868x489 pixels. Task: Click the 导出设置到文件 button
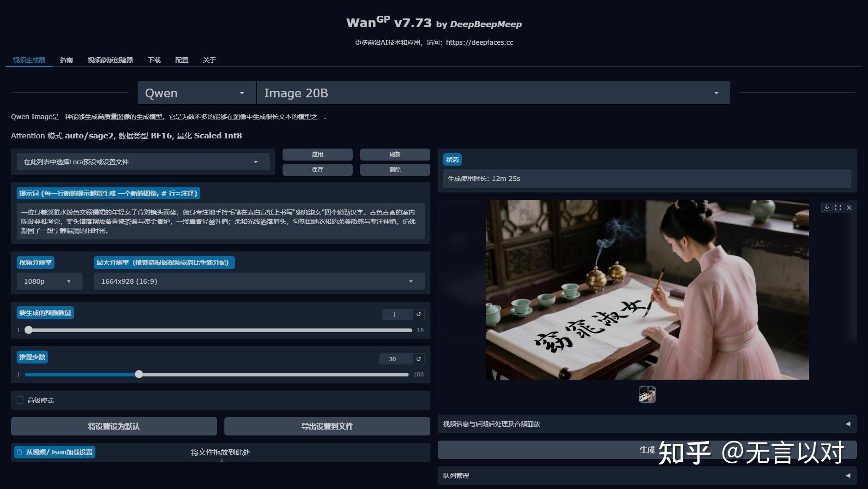(327, 426)
